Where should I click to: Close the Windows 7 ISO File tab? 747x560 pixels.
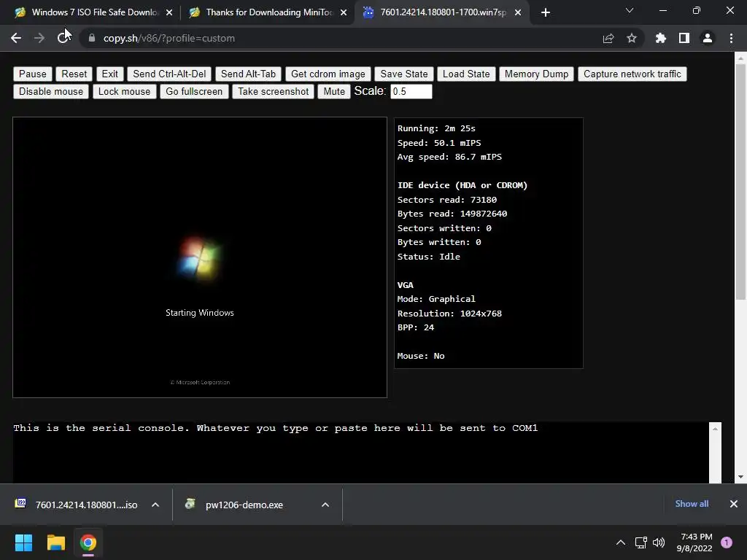click(x=169, y=12)
